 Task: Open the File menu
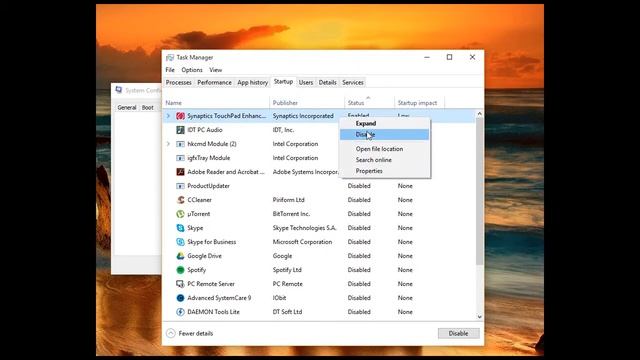coord(170,70)
